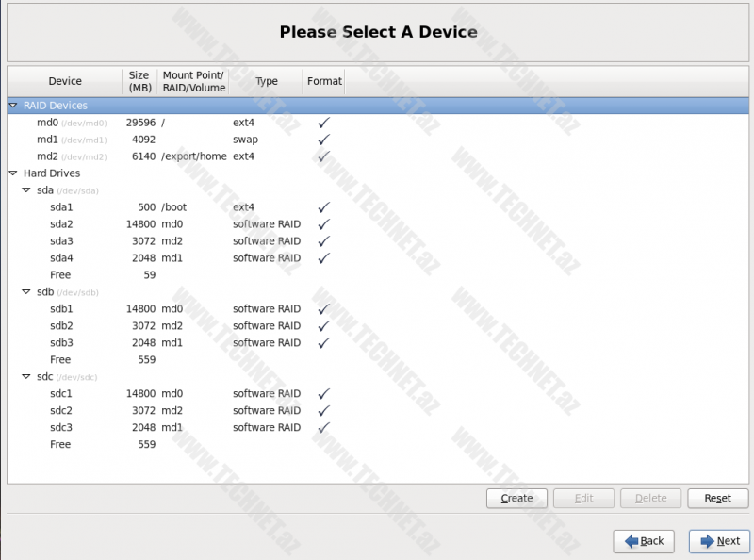The width and height of the screenshot is (754, 560).
Task: Click the Mount Point/RAID/Volume column header
Action: (x=193, y=81)
